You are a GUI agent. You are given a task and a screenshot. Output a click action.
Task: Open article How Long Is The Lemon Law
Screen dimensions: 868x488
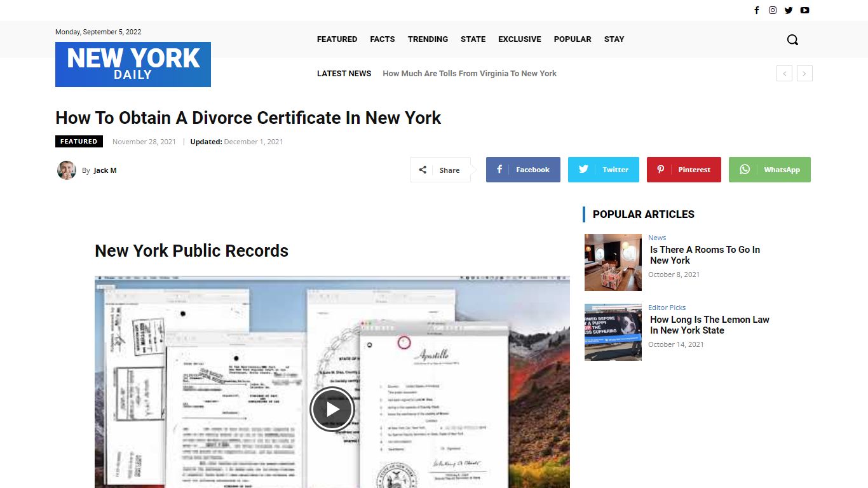tap(710, 325)
